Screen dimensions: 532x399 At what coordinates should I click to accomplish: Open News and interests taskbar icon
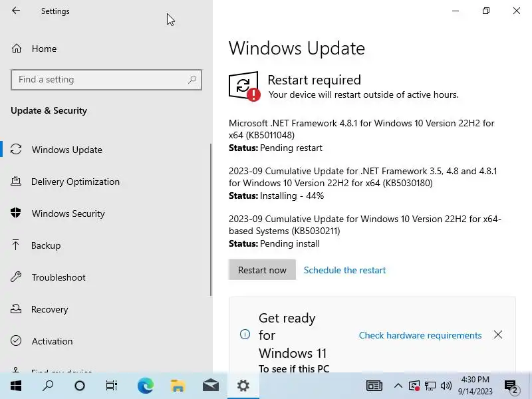(x=374, y=386)
